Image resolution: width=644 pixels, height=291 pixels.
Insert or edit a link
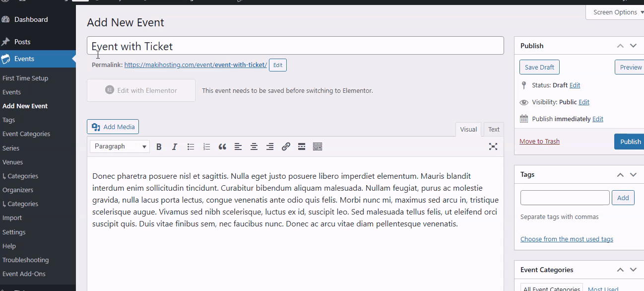coord(286,146)
